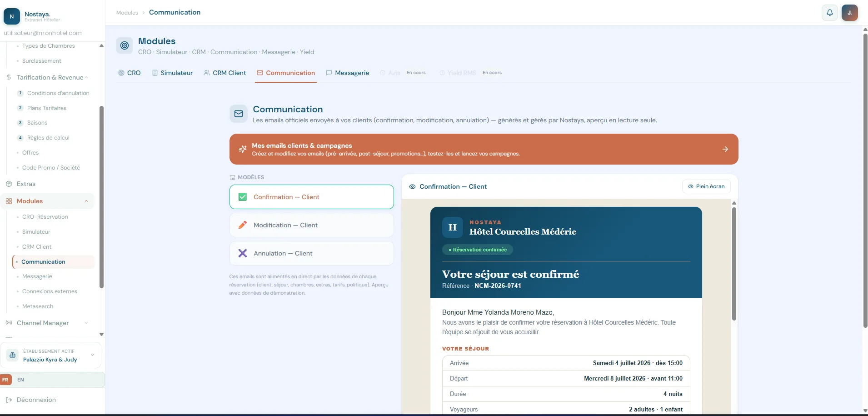
Task: Click the green check icon on Confirmation
Action: coord(243,197)
